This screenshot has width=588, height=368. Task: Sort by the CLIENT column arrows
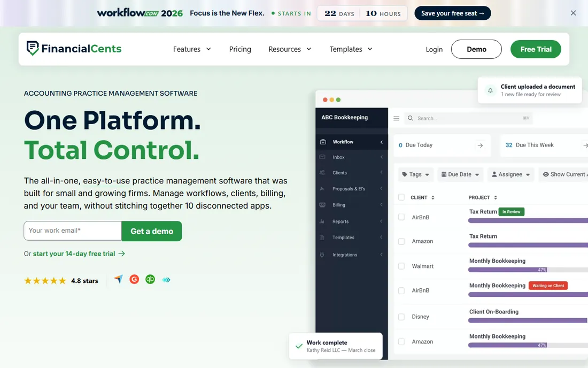[433, 198]
